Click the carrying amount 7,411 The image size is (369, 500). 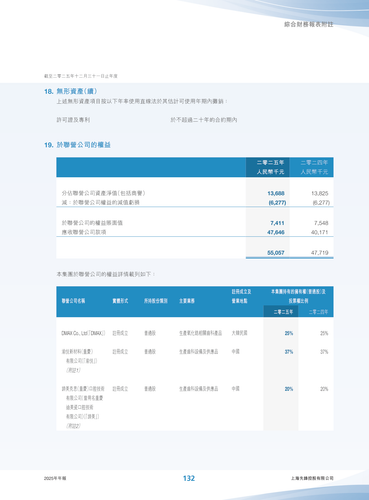pos(277,223)
